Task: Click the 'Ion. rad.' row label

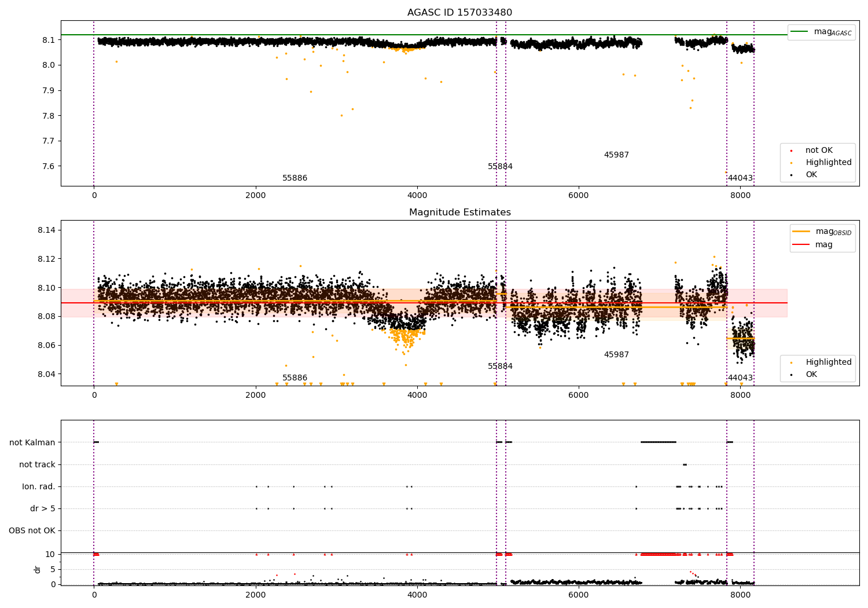Action: (x=39, y=487)
